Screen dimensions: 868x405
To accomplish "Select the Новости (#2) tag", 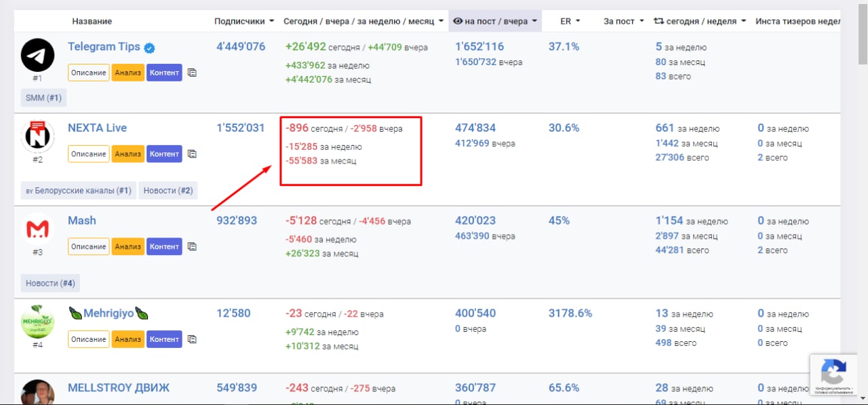I will click(x=168, y=191).
